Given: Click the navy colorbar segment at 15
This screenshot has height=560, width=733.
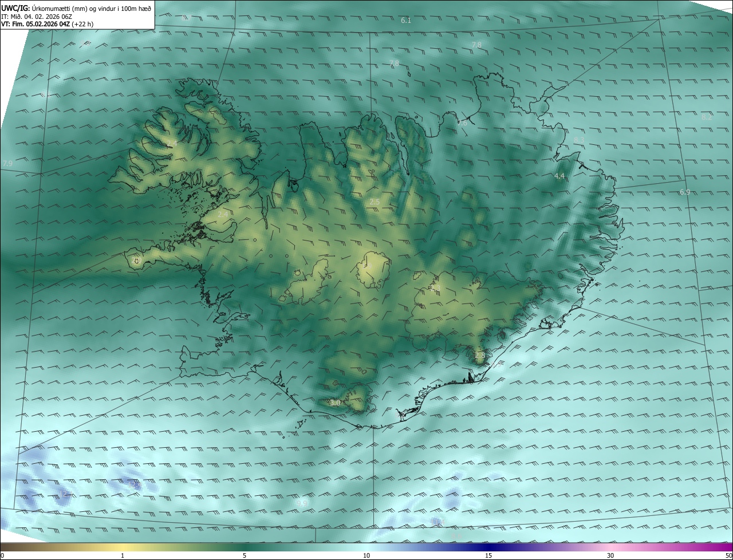Looking at the screenshot, I should click(x=488, y=546).
